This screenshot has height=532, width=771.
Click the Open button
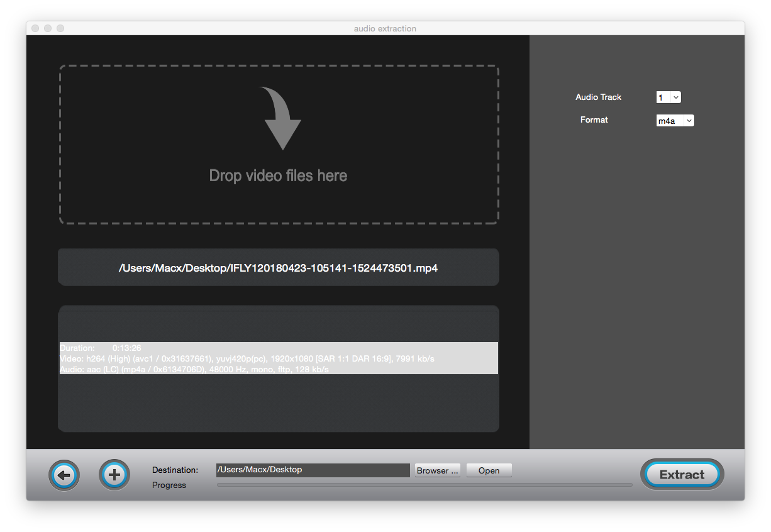[489, 470]
